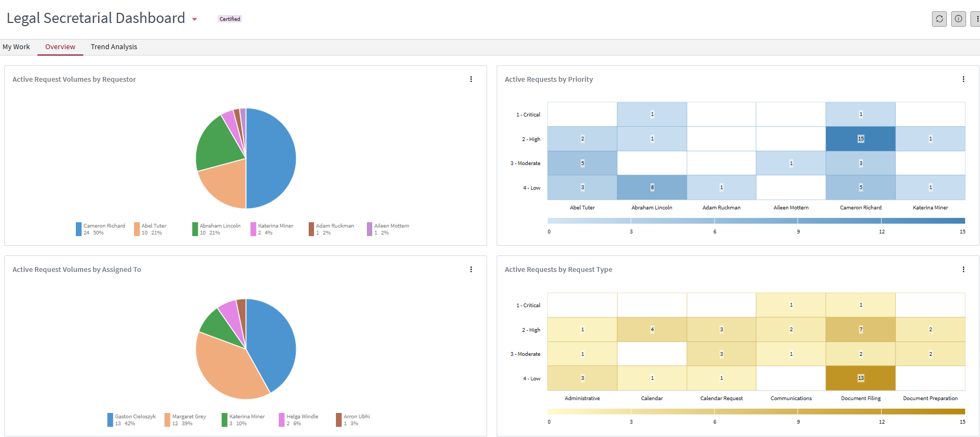Click the Document Filing Low cell showing 13
The image size is (980, 437).
[860, 378]
